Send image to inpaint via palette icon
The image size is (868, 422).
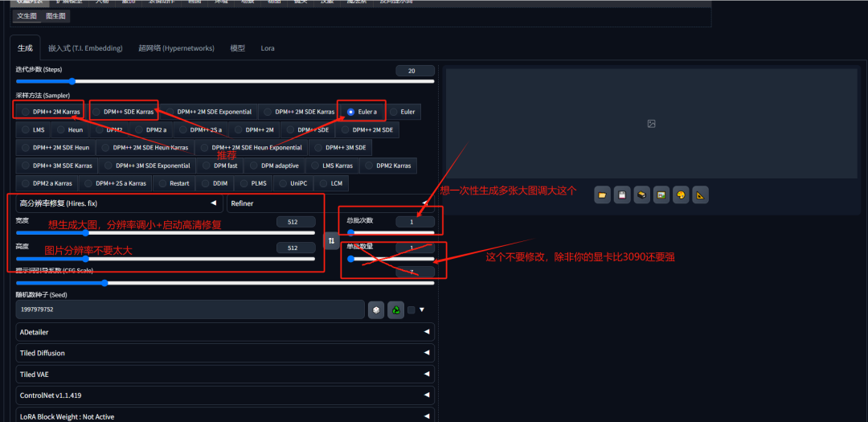coord(681,195)
